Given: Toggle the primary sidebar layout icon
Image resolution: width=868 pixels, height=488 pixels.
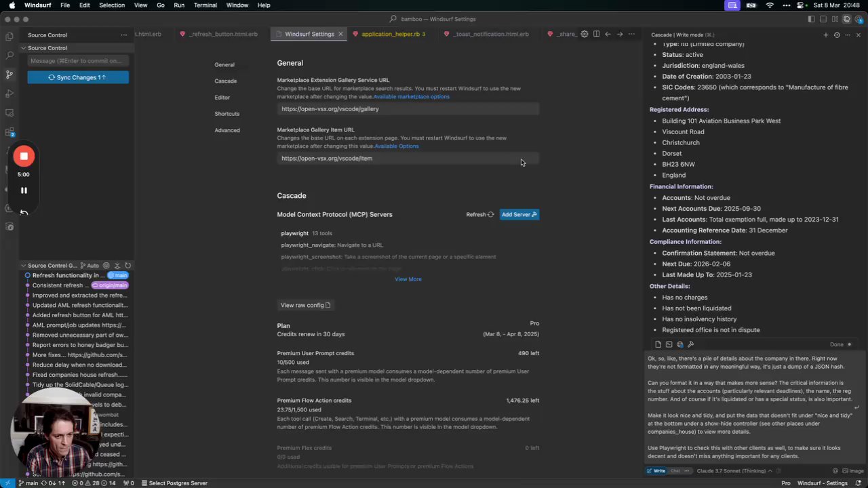Looking at the screenshot, I should tap(812, 19).
